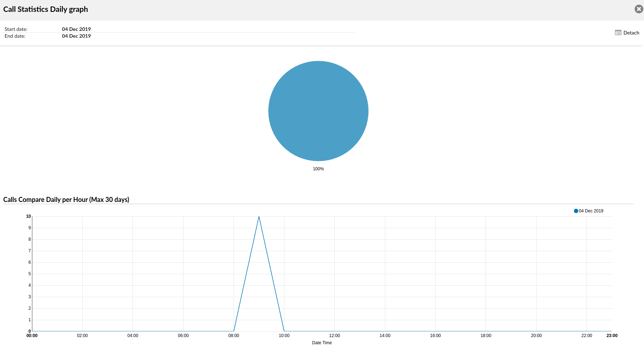Click the End date value 04 Dec 2019
Screen dimensions: 644x350
click(x=77, y=36)
